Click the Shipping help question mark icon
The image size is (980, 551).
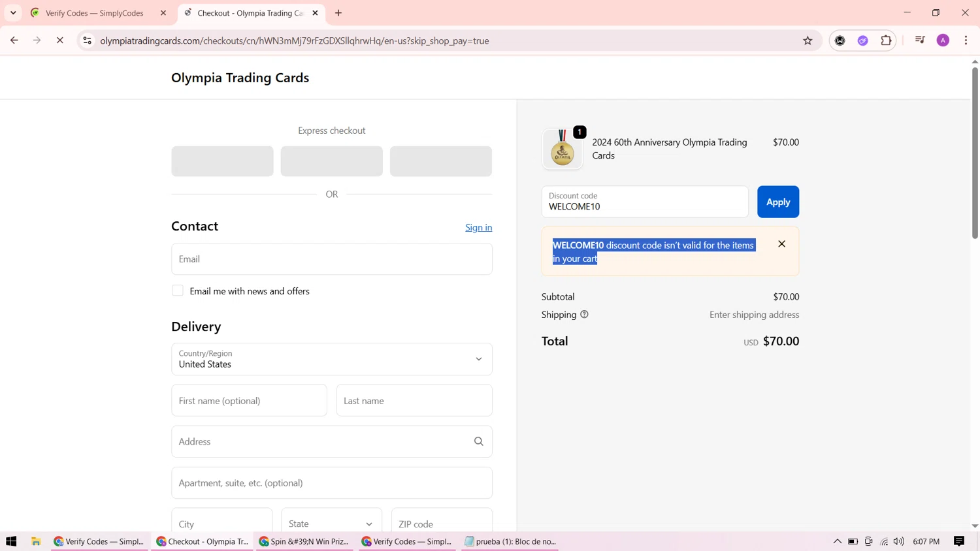[x=584, y=315]
